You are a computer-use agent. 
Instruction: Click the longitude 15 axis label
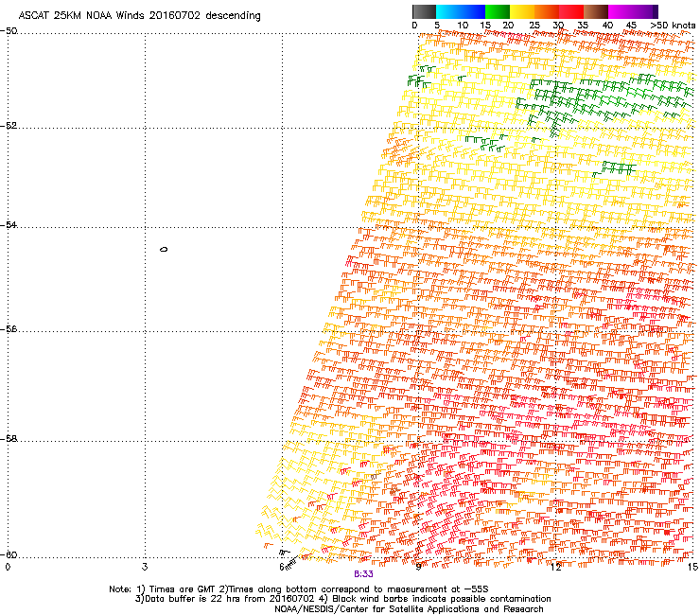coord(692,567)
